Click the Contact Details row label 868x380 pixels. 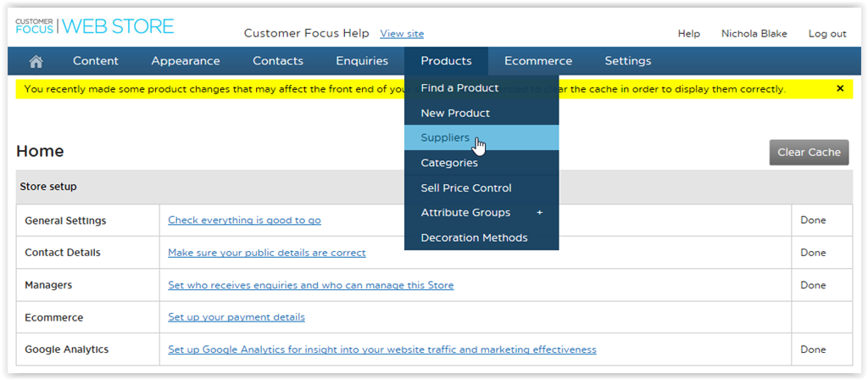[63, 253]
